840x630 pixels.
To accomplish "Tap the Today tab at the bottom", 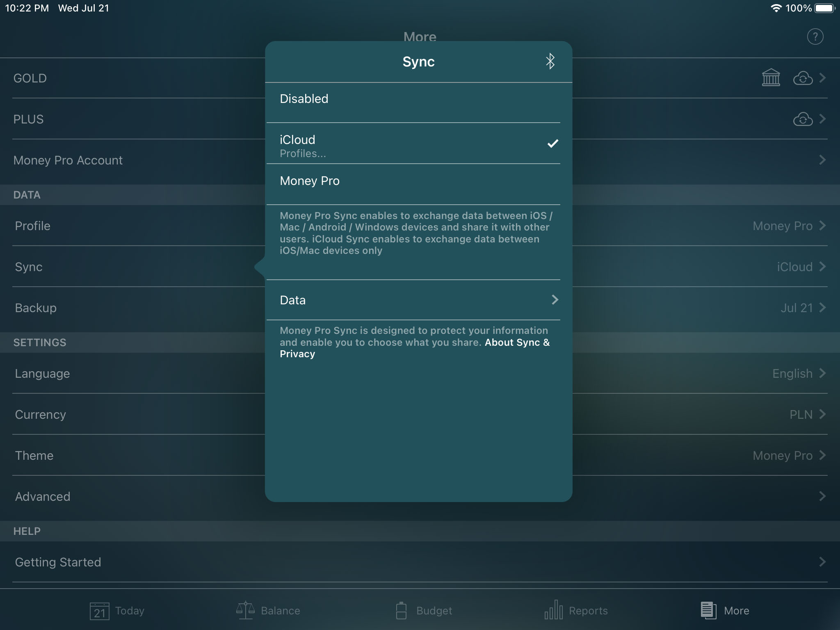I will pyautogui.click(x=119, y=610).
